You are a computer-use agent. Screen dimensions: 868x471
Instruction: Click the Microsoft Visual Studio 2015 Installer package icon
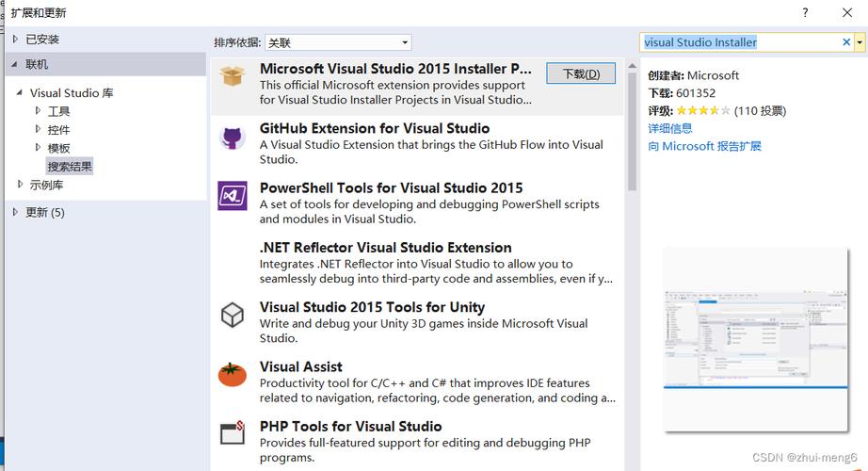coord(233,77)
